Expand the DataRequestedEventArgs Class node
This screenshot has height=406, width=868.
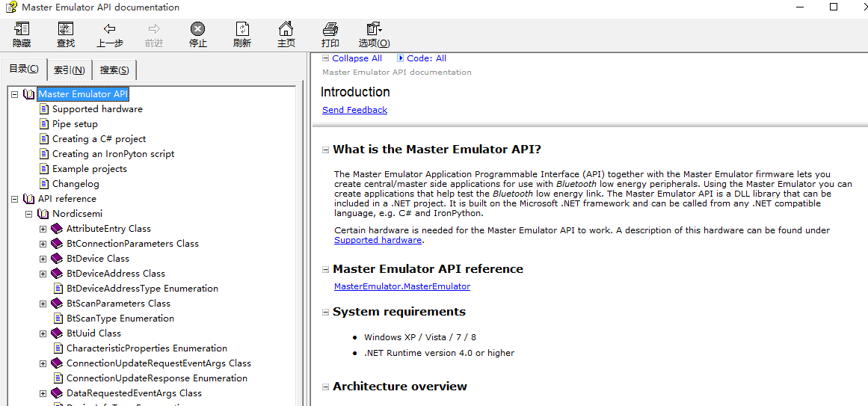click(x=43, y=393)
